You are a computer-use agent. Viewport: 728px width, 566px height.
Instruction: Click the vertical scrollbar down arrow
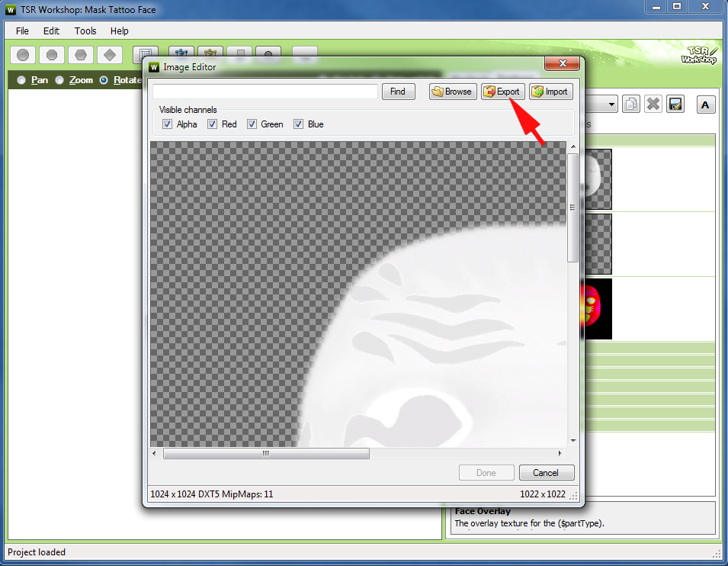pyautogui.click(x=573, y=441)
